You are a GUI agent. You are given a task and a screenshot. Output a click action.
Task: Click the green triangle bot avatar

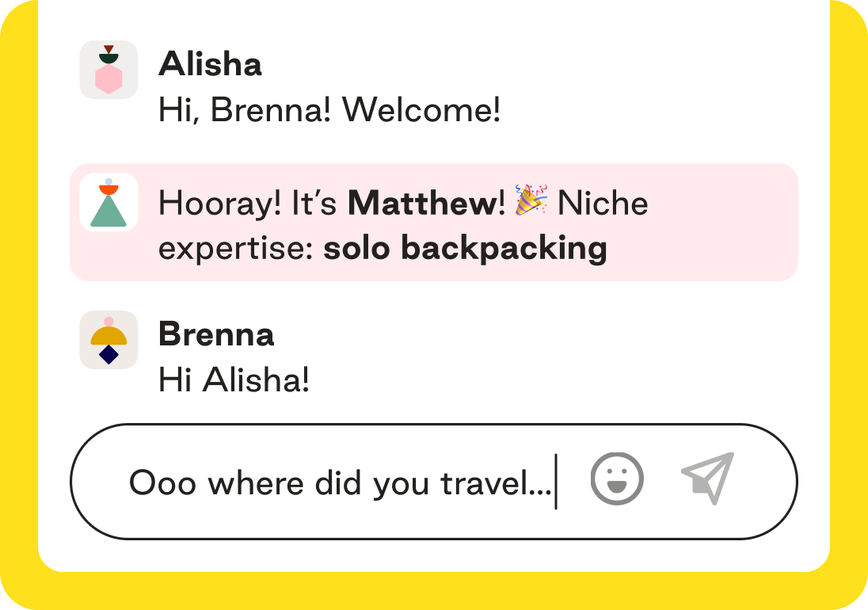(109, 203)
